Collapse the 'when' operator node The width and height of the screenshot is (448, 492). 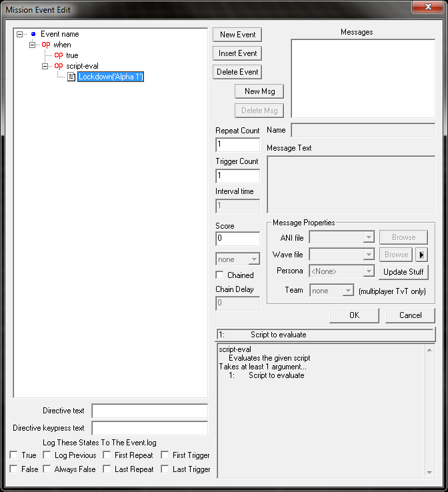pos(33,45)
